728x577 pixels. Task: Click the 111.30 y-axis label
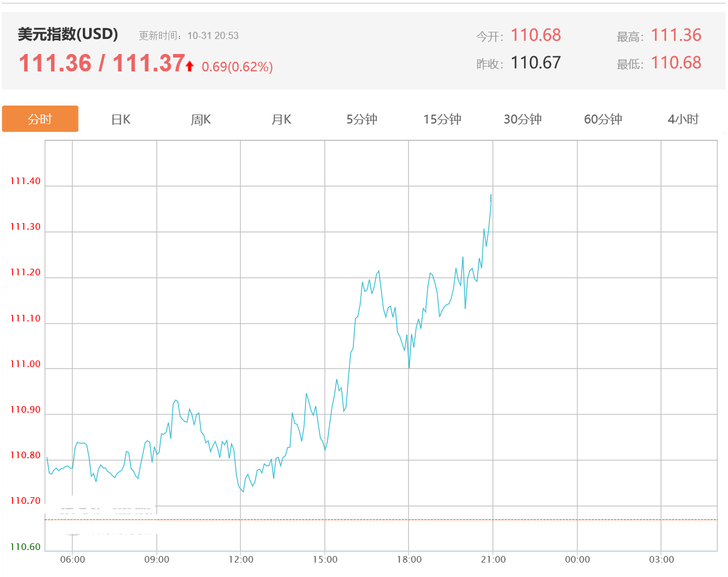point(25,227)
